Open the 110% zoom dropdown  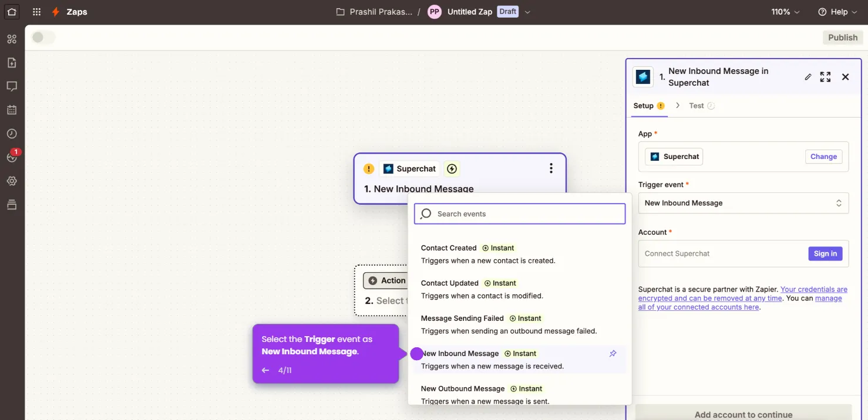(x=785, y=11)
